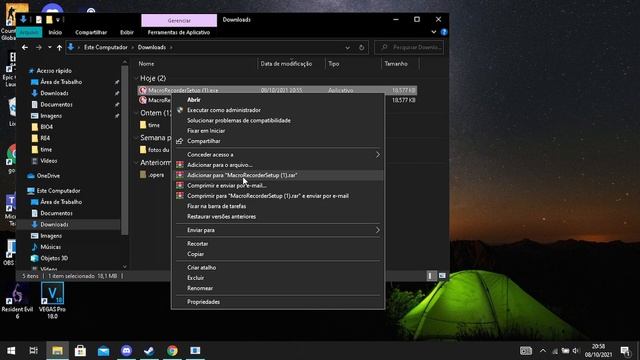Open Propriedades from context menu

pos(278,302)
